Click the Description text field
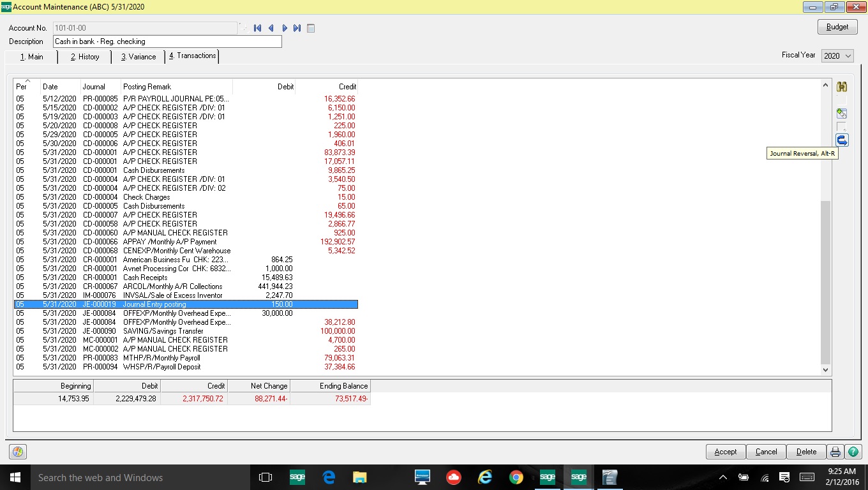868x490 pixels. [167, 41]
